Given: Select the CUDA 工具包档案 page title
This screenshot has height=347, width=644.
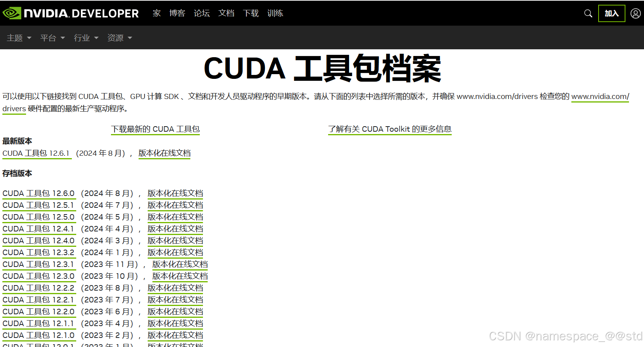Looking at the screenshot, I should pyautogui.click(x=322, y=69).
